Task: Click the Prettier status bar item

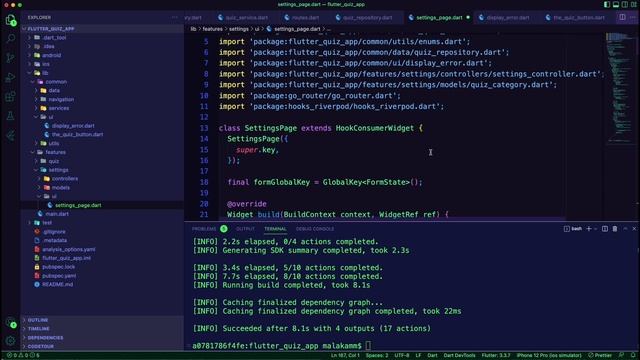Action: click(x=600, y=356)
